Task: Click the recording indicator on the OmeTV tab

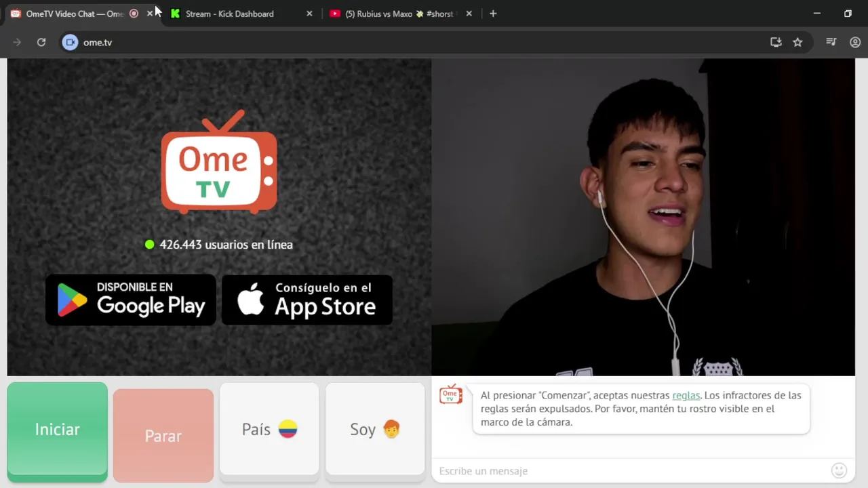Action: click(x=134, y=14)
